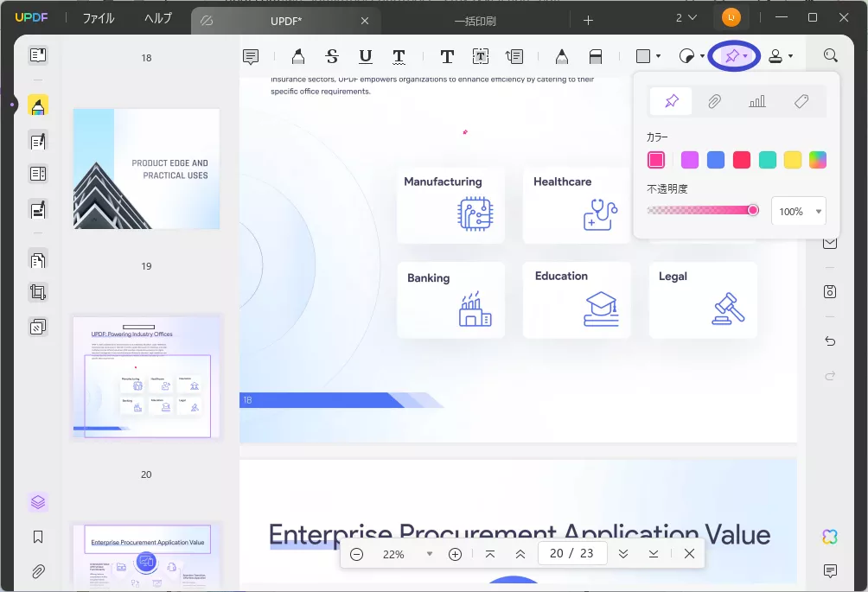
Task: Select the squiggly underline tool
Action: click(x=399, y=56)
